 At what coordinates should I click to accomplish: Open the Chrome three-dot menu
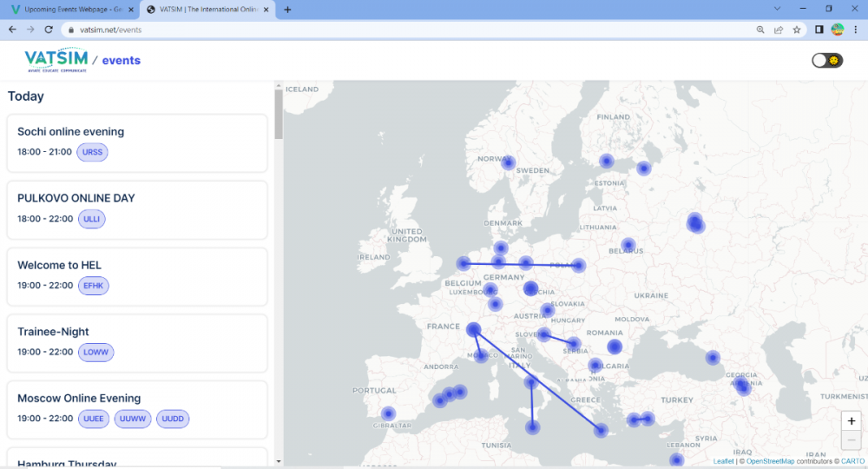[856, 30]
